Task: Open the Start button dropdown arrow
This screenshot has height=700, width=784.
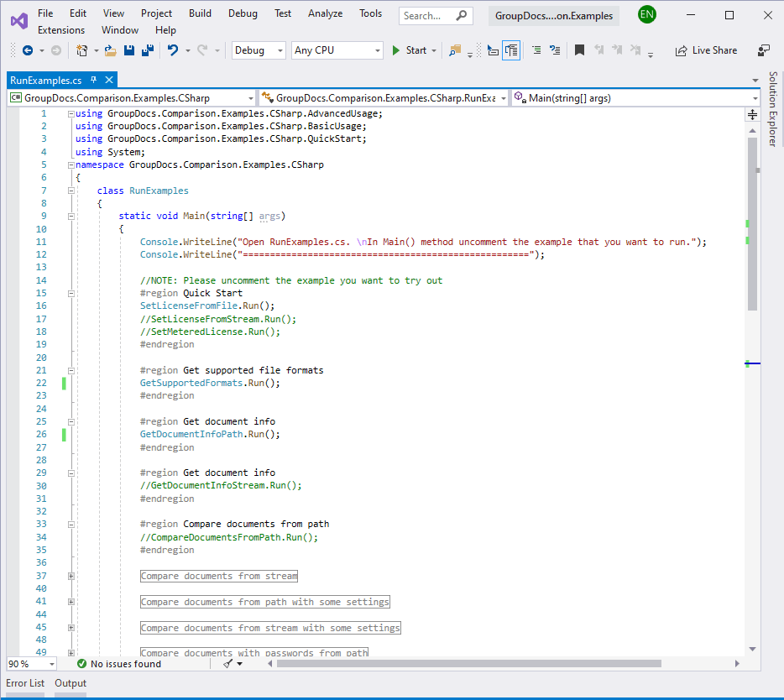Action: tap(434, 51)
